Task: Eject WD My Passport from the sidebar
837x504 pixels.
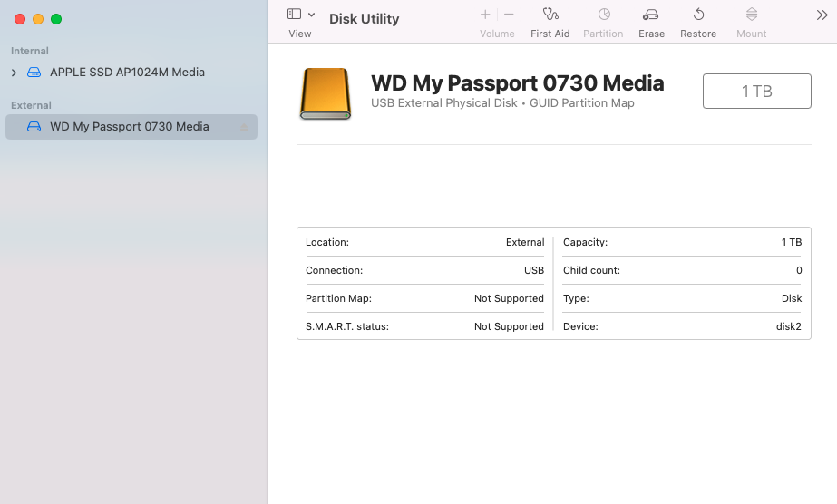Action: pos(244,127)
